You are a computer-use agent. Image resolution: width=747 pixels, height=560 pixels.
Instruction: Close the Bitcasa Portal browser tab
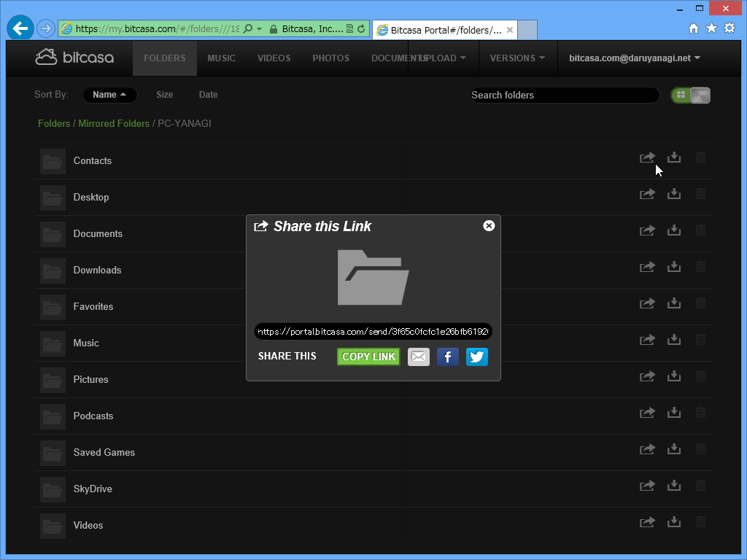(x=510, y=30)
